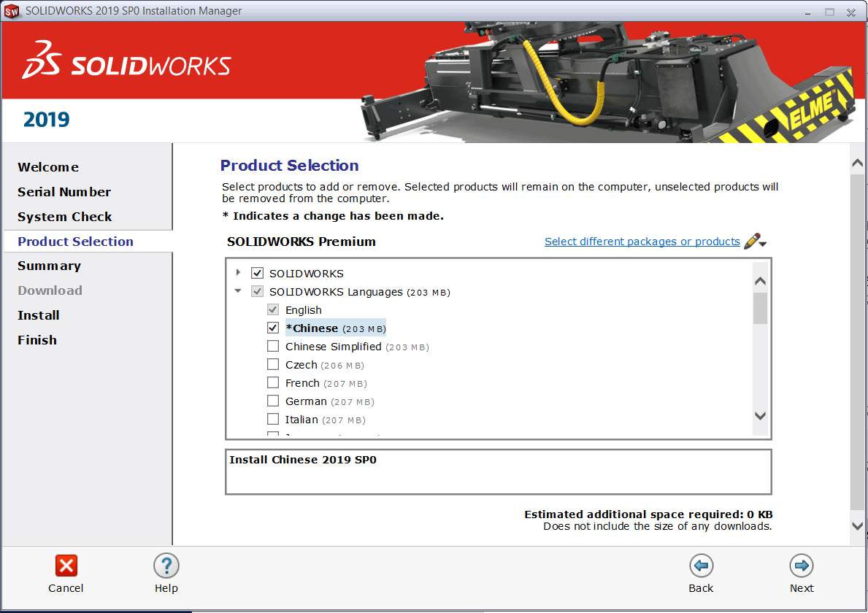The height and width of the screenshot is (613, 868).
Task: Open dropdown arrow beside pencil icon
Action: coord(764,244)
